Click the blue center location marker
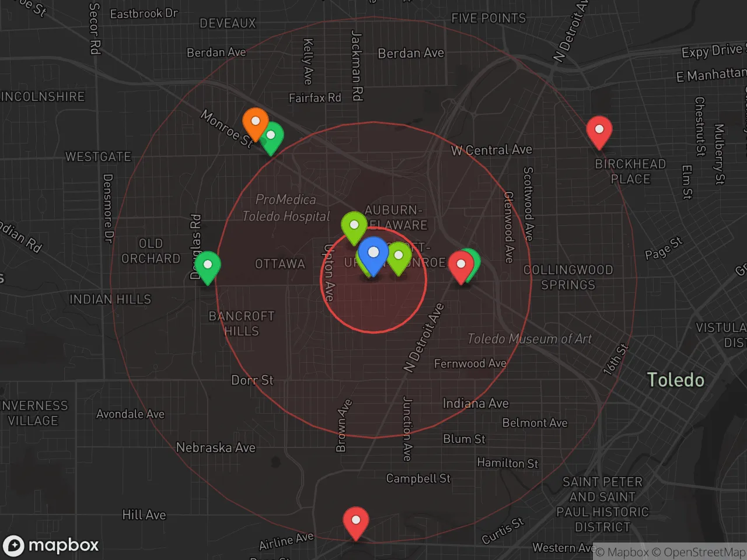 point(373,254)
